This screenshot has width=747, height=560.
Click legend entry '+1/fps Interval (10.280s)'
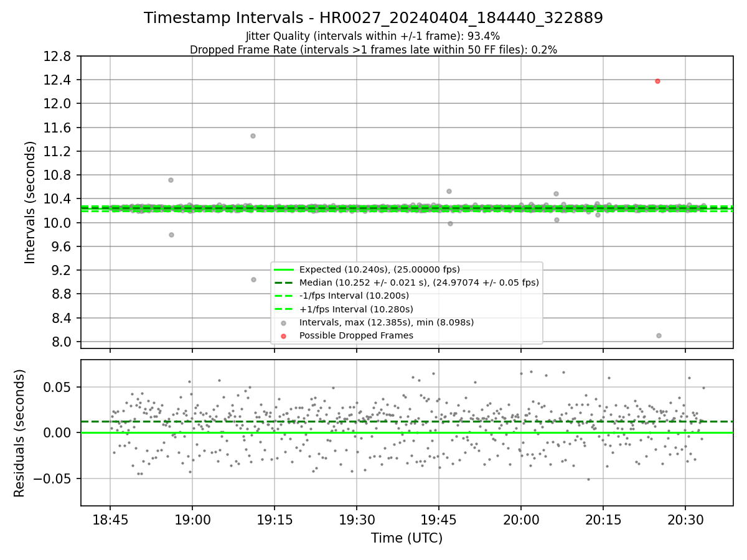pos(356,309)
